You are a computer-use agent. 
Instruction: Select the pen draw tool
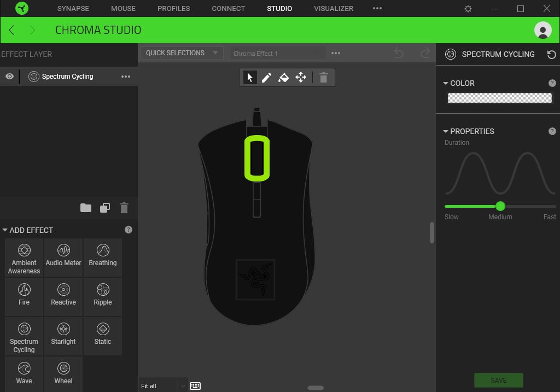click(x=266, y=77)
